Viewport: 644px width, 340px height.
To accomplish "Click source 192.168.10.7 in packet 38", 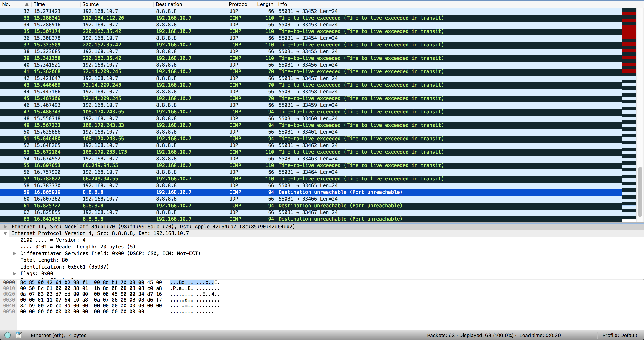I will pyautogui.click(x=100, y=51).
